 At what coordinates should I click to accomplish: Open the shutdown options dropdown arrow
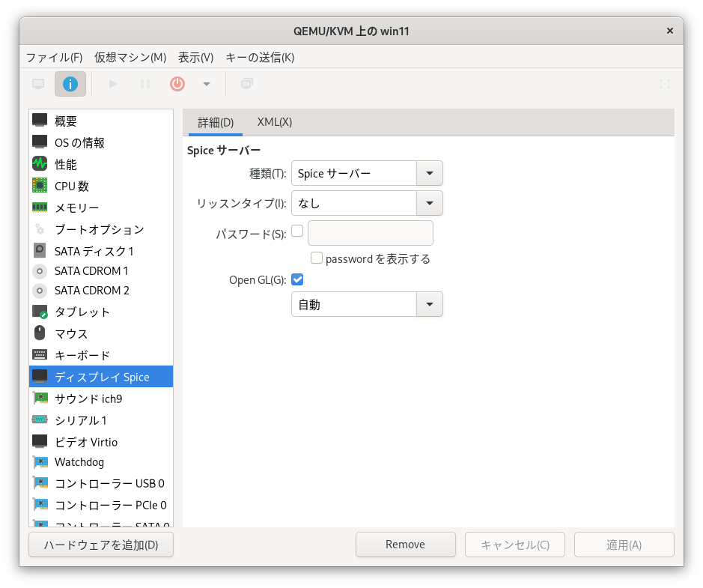click(206, 84)
